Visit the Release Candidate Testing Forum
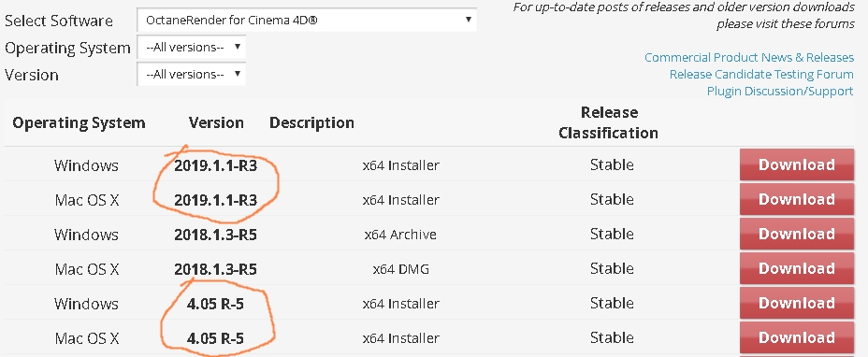This screenshot has width=868, height=357. pyautogui.click(x=761, y=74)
